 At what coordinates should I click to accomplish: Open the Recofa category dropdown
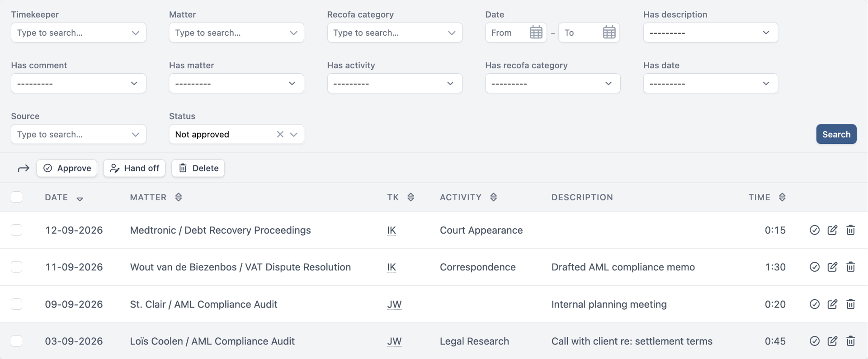point(395,33)
